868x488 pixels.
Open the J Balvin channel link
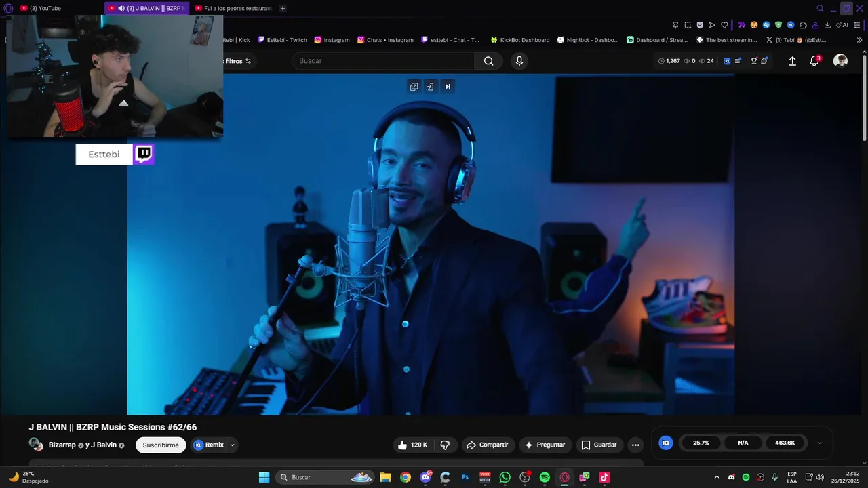tap(104, 445)
